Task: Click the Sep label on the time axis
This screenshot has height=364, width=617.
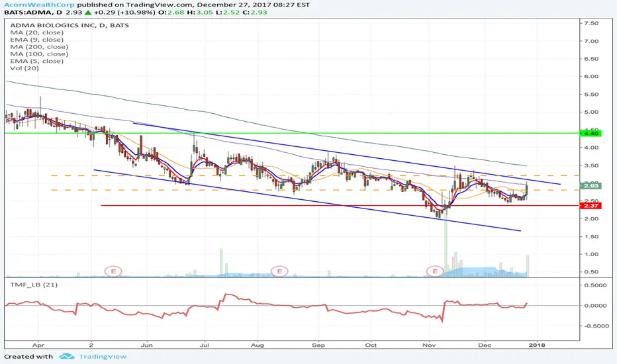Action: point(318,345)
